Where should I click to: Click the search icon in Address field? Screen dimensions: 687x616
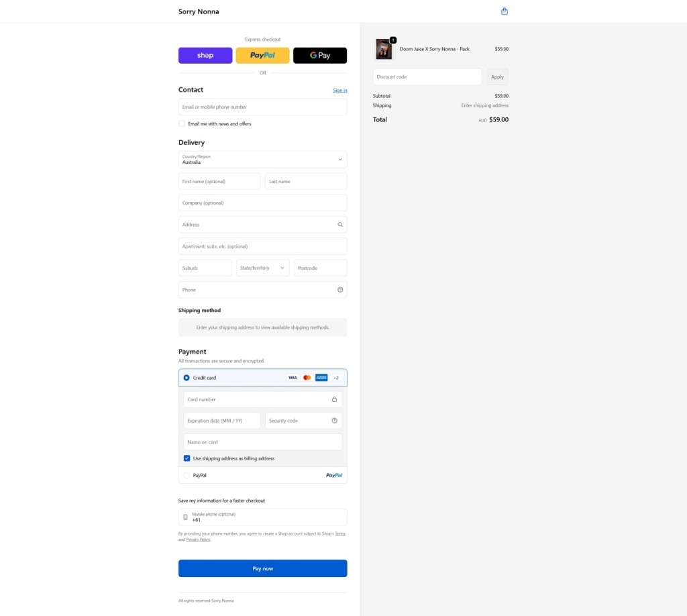pyautogui.click(x=340, y=225)
